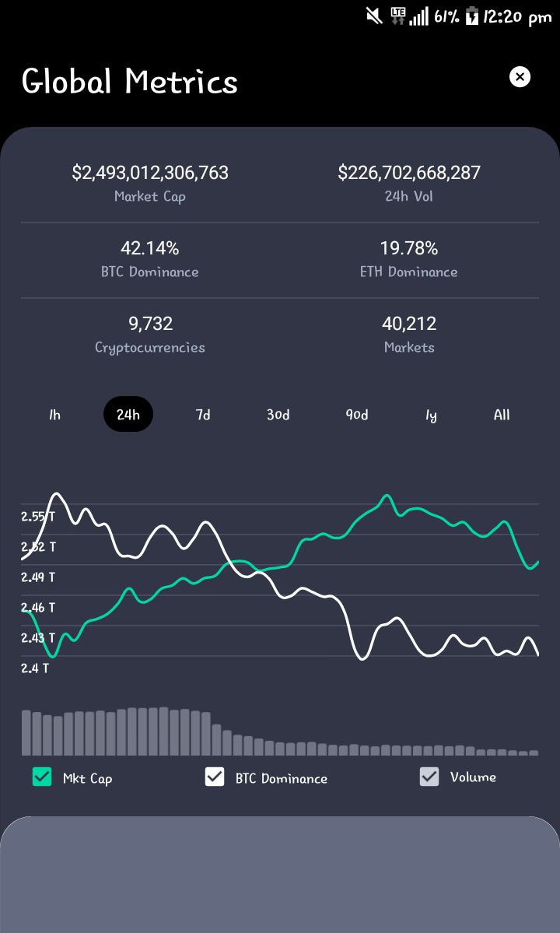Viewport: 560px width, 933px height.
Task: Tap the LTE data indicator icon
Action: point(397,16)
